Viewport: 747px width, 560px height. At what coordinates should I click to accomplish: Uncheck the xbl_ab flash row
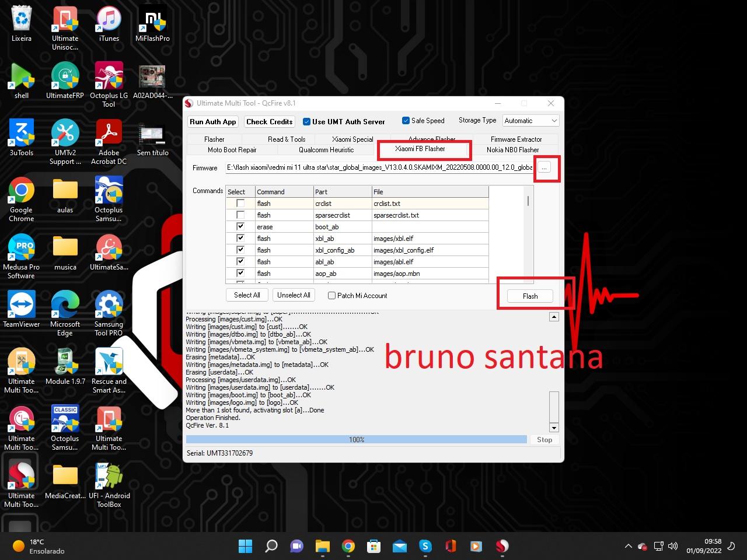[240, 239]
